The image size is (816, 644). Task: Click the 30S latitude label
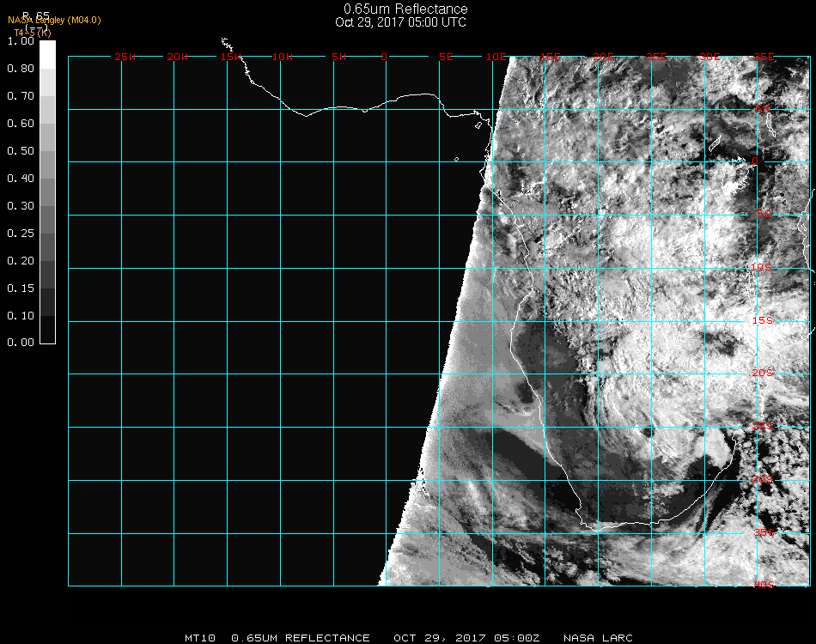coord(762,479)
